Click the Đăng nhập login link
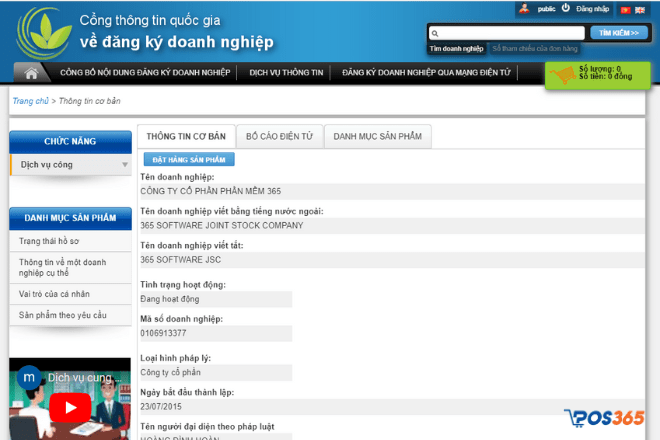660x440 pixels. coord(593,9)
